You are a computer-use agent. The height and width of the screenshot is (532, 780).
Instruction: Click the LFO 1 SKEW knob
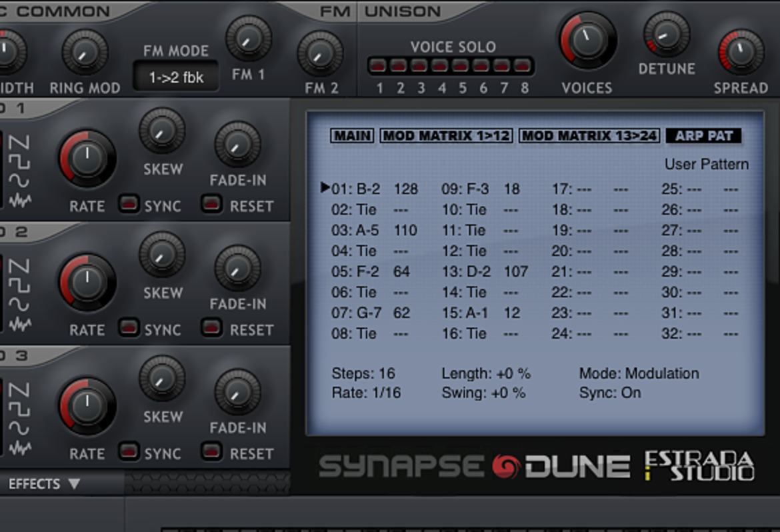pyautogui.click(x=162, y=131)
